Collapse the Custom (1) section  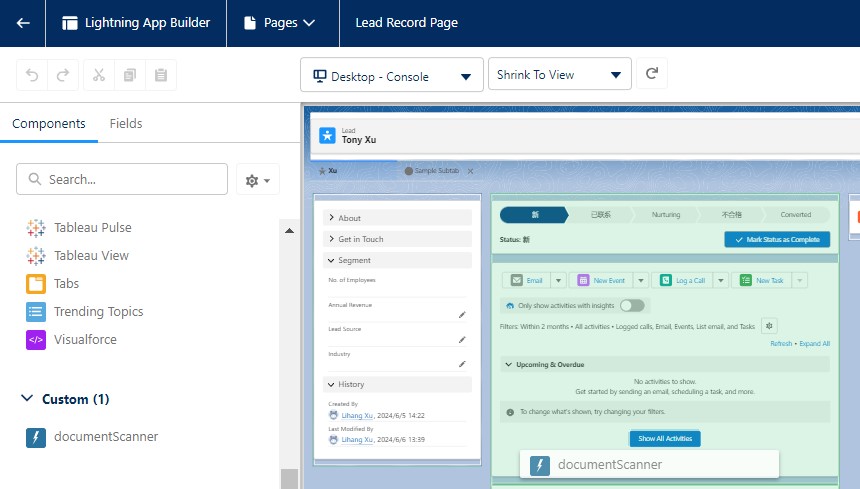point(27,399)
